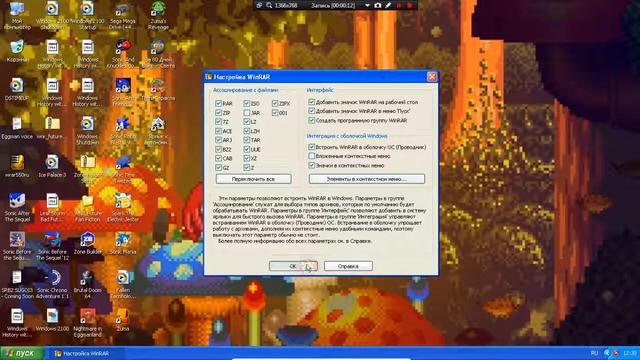Select the Windows 2100 document icon

click(x=52, y=320)
